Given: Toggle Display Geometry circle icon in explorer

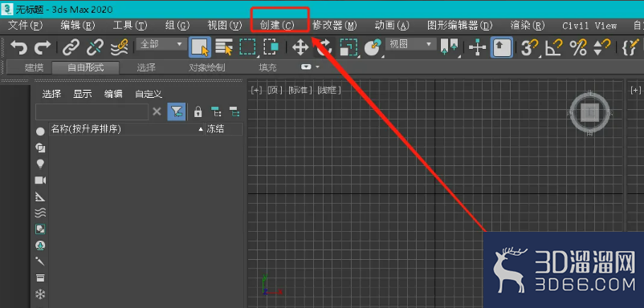Looking at the screenshot, I should [x=40, y=132].
